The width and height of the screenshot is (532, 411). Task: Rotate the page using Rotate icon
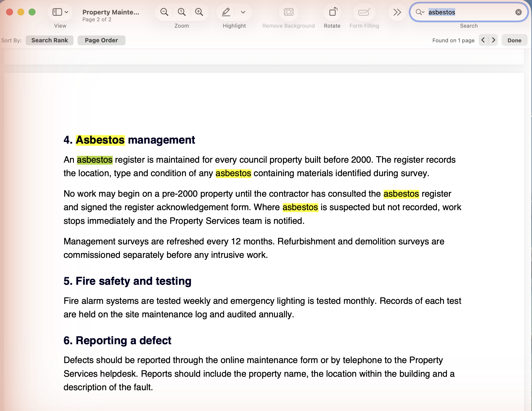pos(333,12)
